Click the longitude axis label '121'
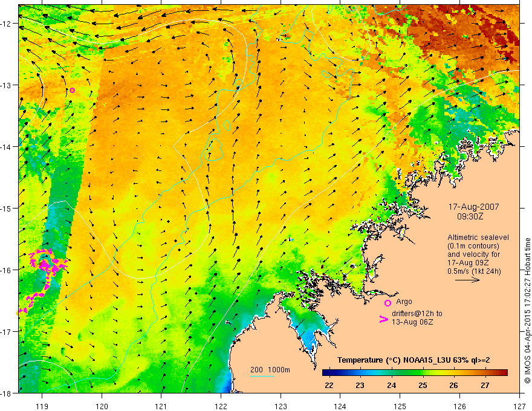 click(161, 406)
